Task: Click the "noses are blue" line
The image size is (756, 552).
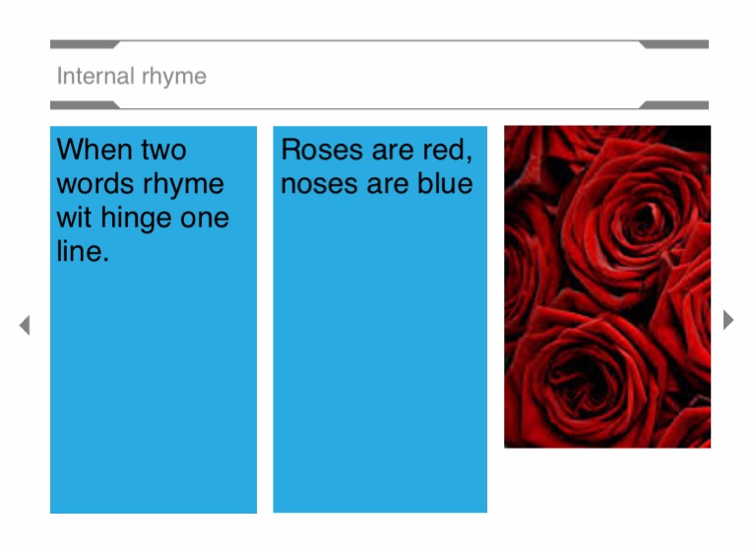Action: tap(377, 183)
